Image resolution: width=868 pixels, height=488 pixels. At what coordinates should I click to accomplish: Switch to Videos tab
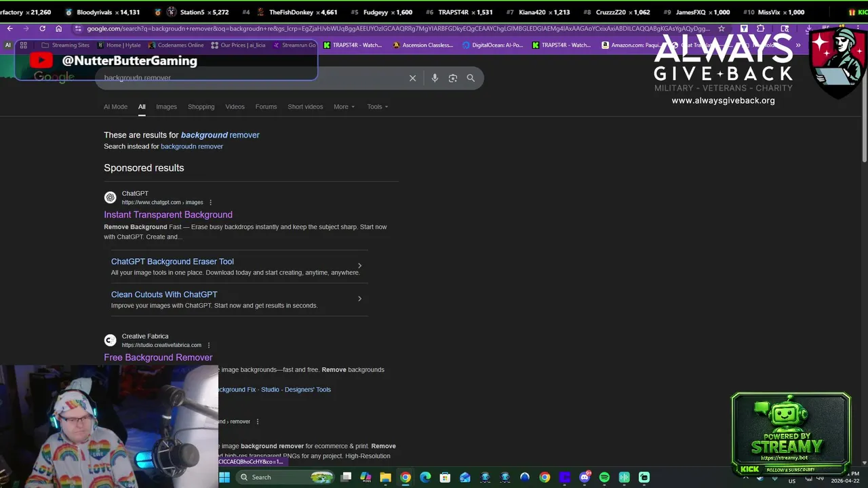coord(235,106)
